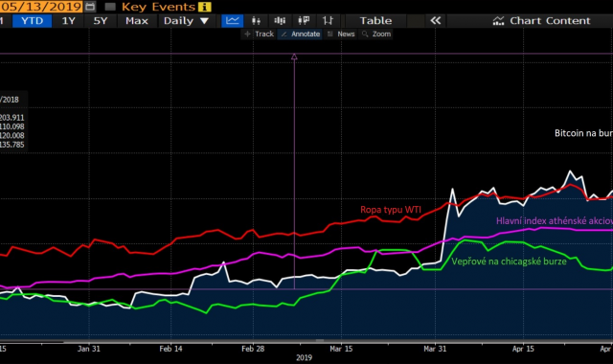Viewport: 613px width, 364px height.
Task: Click the Mar 15 axis date label
Action: [x=341, y=349]
